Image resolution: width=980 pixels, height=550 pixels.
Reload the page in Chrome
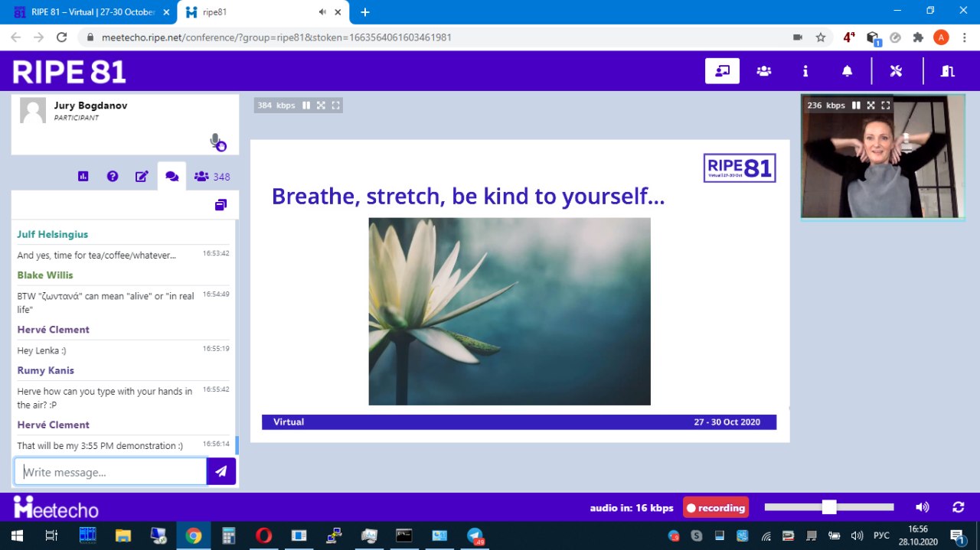click(62, 37)
